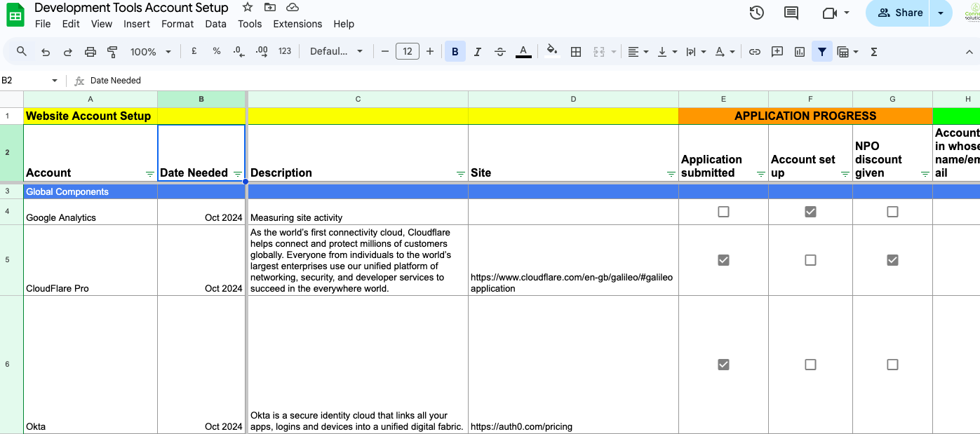Check Account set up for CloudFlare Pro
This screenshot has height=434, width=980.
(810, 260)
